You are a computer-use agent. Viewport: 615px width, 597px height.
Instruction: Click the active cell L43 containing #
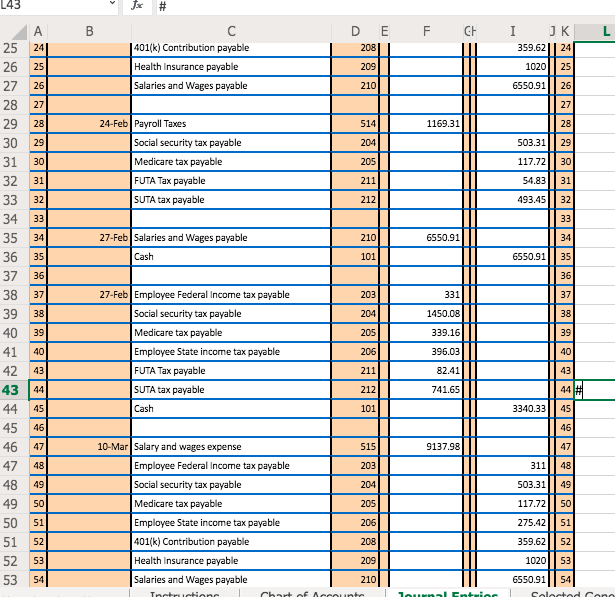(x=595, y=390)
